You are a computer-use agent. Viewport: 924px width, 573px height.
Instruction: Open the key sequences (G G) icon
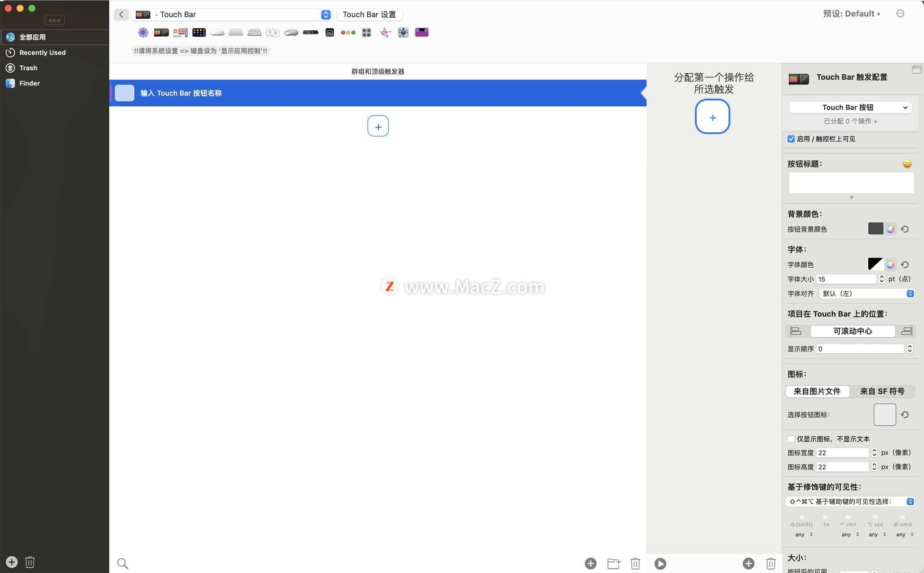[272, 32]
